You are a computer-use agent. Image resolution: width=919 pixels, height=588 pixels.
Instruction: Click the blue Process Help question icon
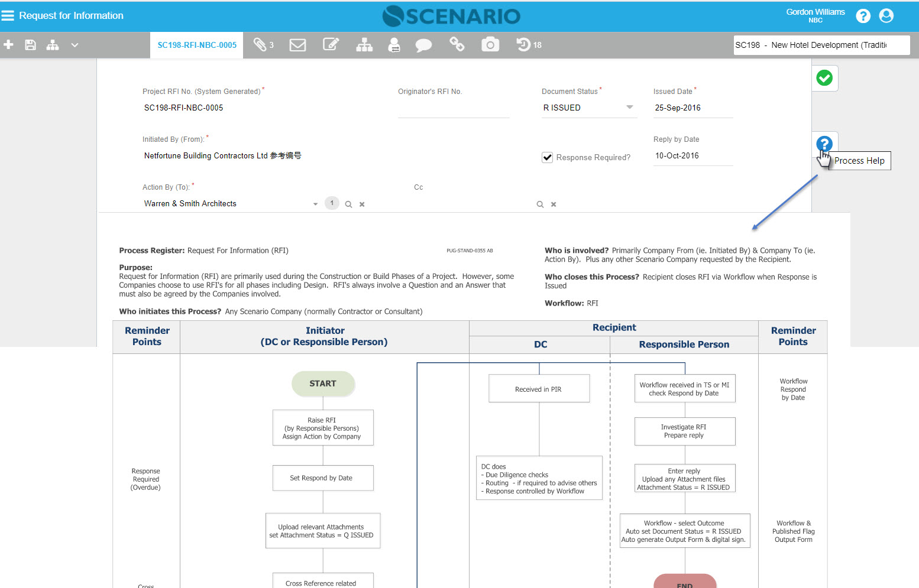(x=824, y=144)
